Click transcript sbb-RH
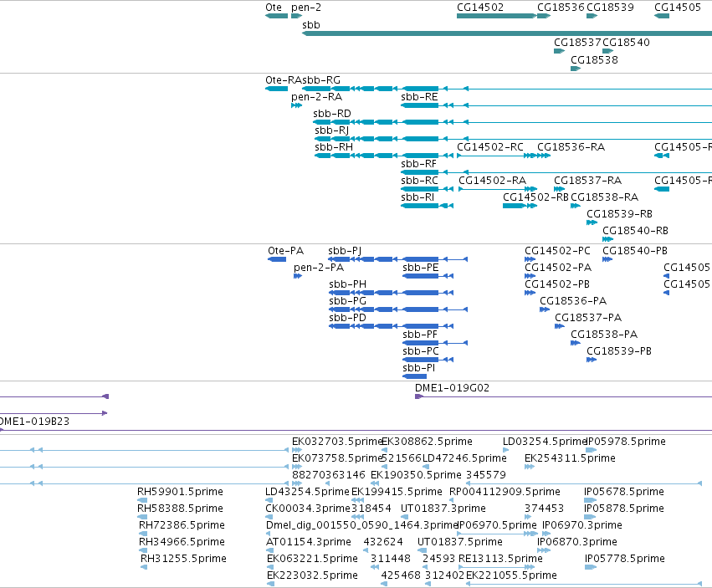 384,156
